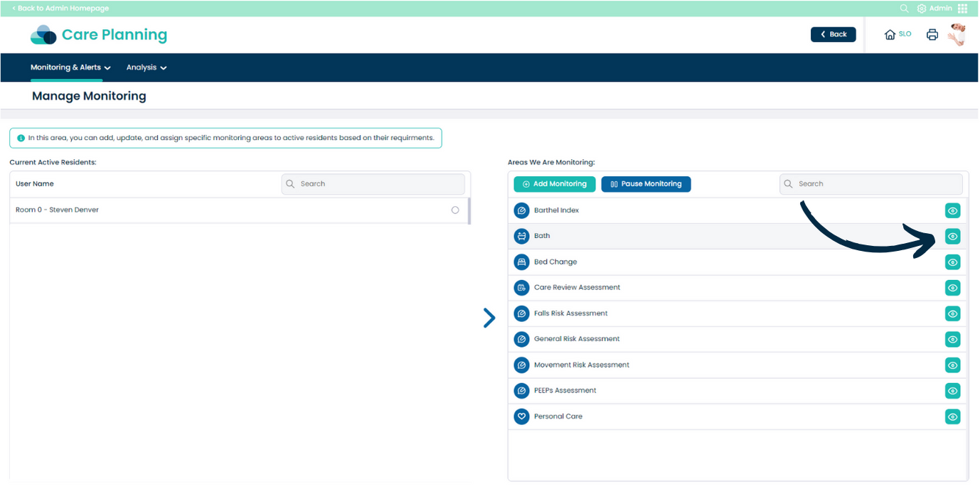Viewport: 980px width, 489px height.
Task: Click Back to Admin Homepage link
Action: tap(60, 9)
